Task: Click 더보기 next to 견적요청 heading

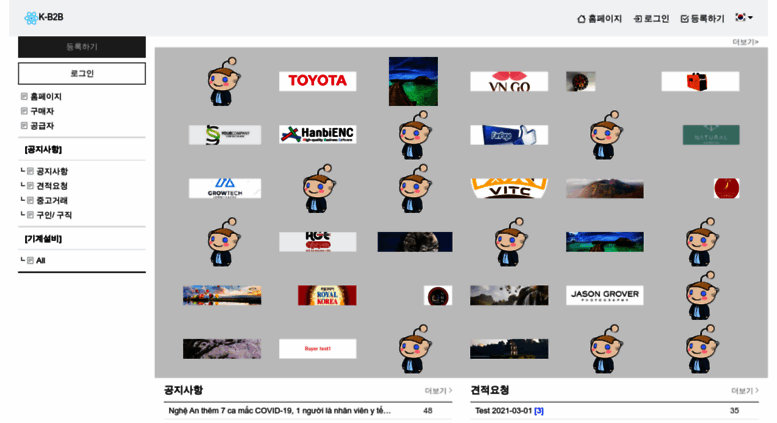Action: 745,391
